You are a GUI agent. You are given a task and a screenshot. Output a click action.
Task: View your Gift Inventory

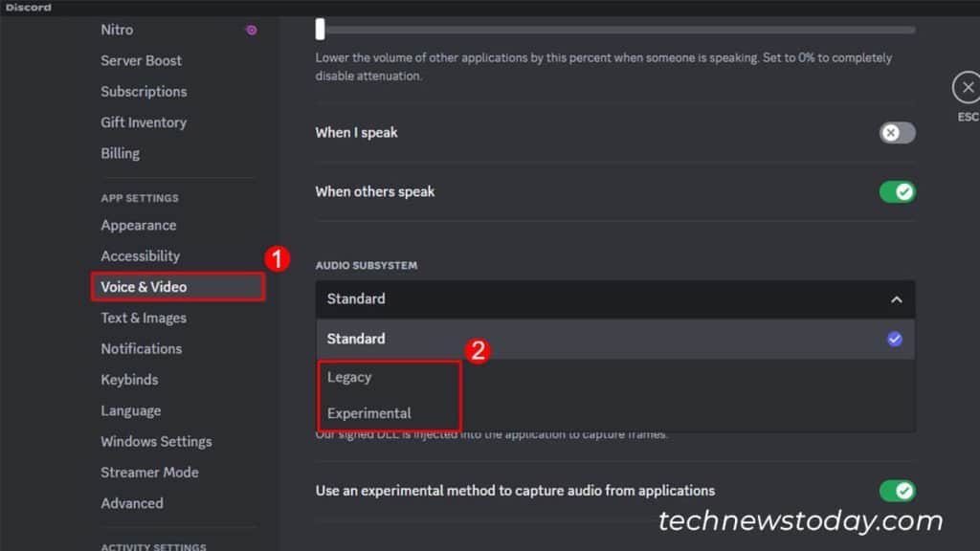[x=144, y=122]
